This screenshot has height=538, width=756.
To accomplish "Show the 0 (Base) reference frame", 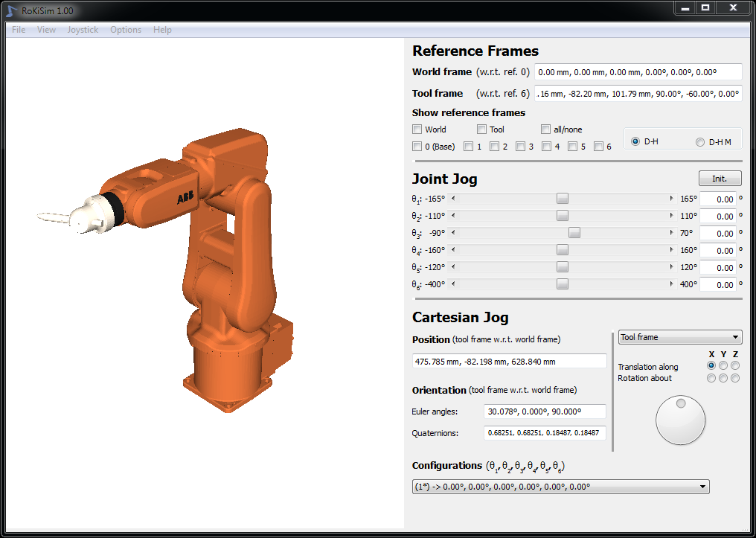I will [417, 147].
